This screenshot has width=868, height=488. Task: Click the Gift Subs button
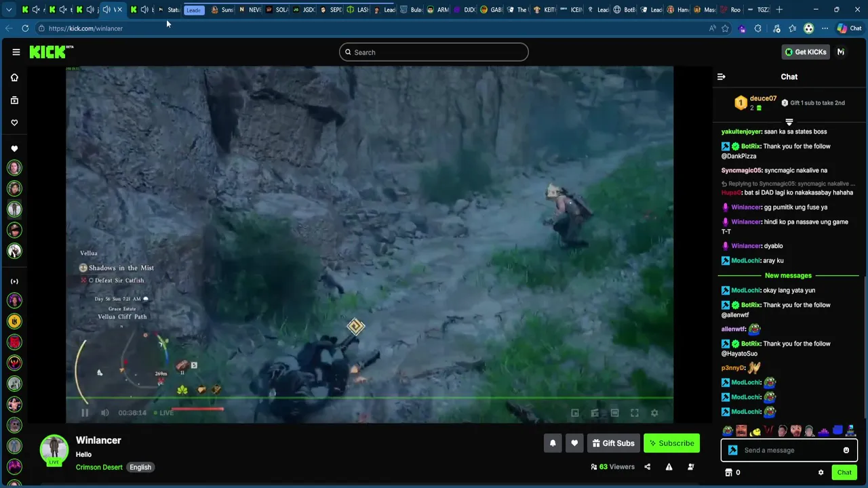coord(613,443)
